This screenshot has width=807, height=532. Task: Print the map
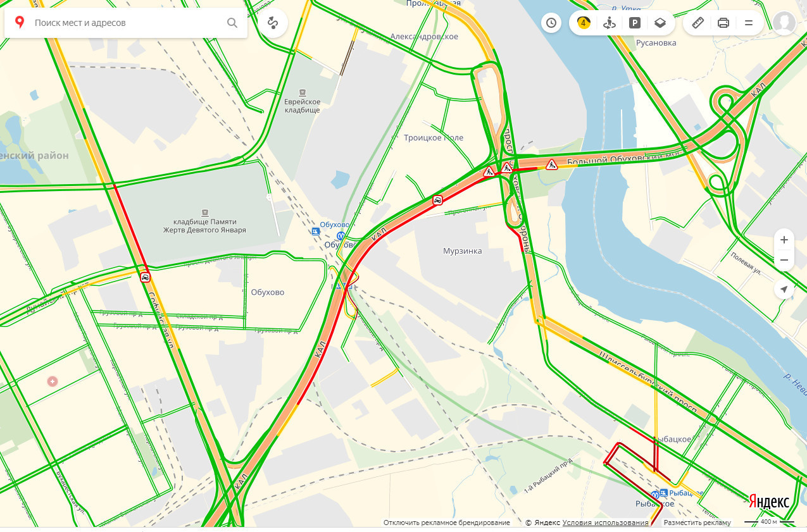click(x=723, y=23)
